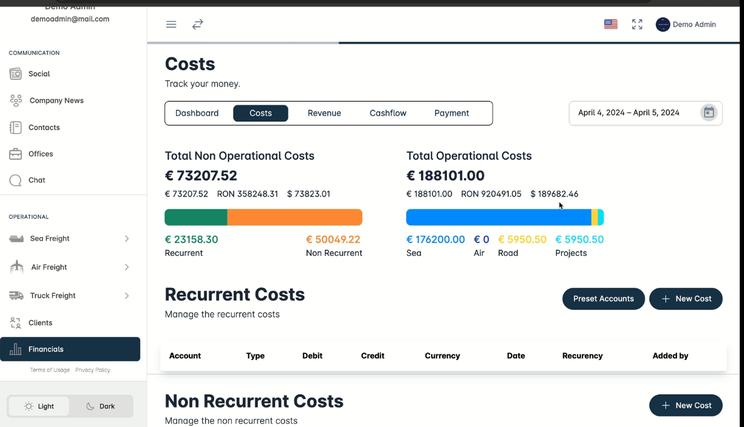Toggle fullscreen mode icon
This screenshot has width=744, height=427.
click(x=637, y=24)
